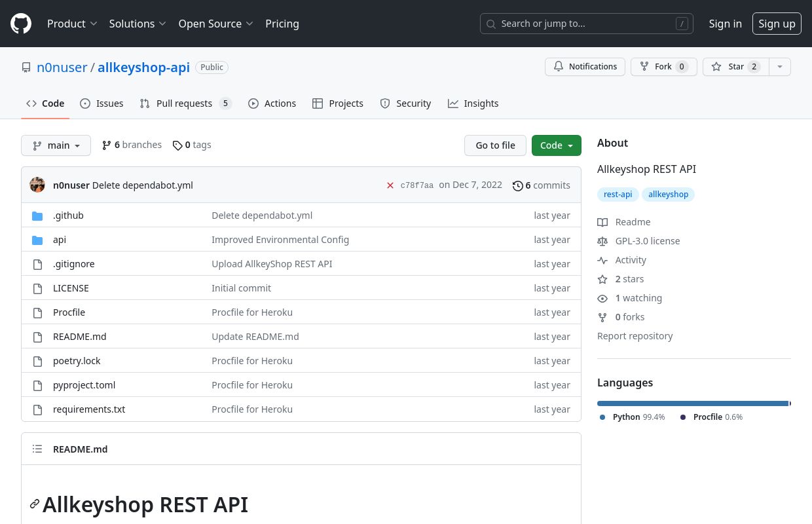Click the rest-api topic tag
Screen dimensions: 812x524
coord(618,195)
